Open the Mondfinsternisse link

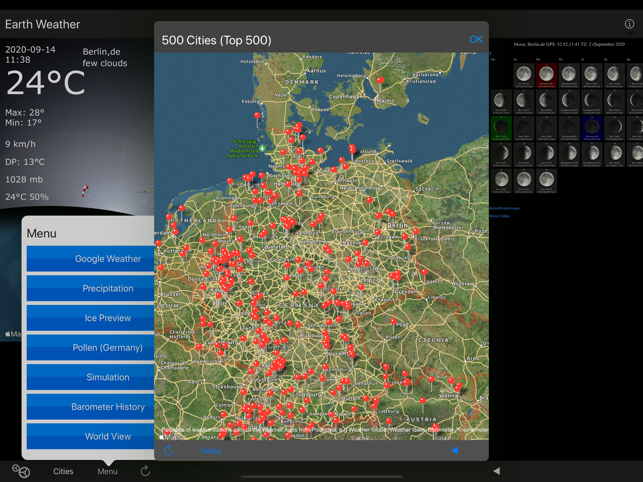coord(504,208)
